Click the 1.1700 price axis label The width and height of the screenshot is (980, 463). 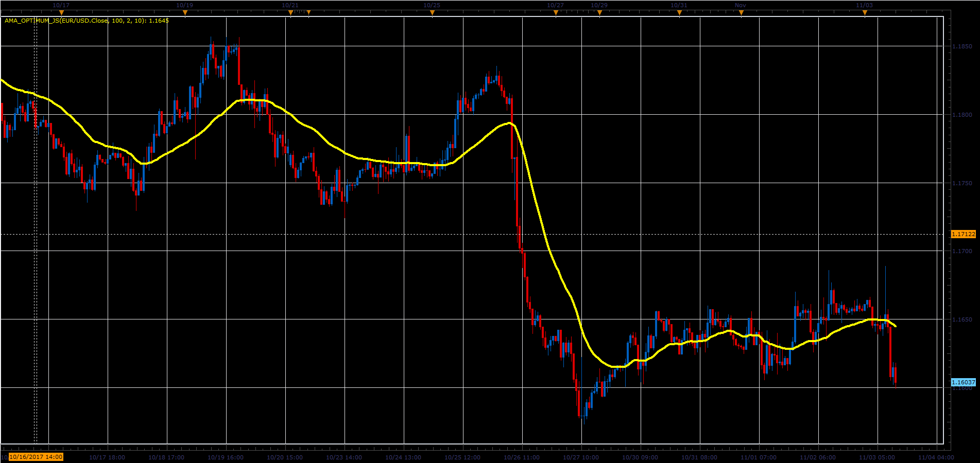point(962,251)
